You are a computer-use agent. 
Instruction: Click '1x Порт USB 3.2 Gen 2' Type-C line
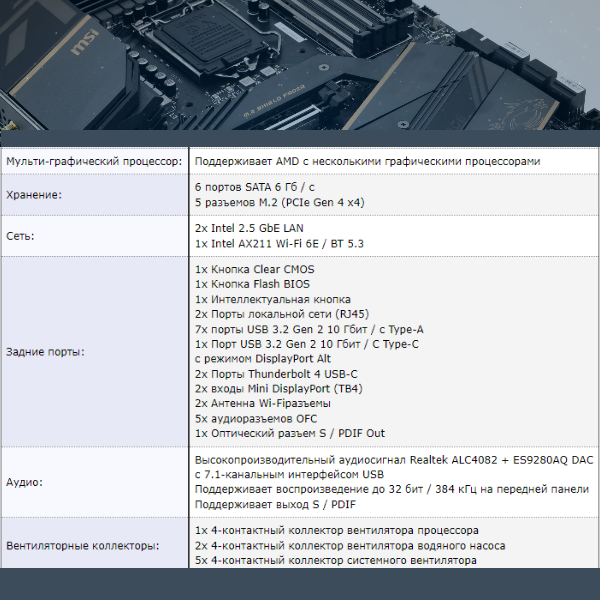tap(307, 344)
